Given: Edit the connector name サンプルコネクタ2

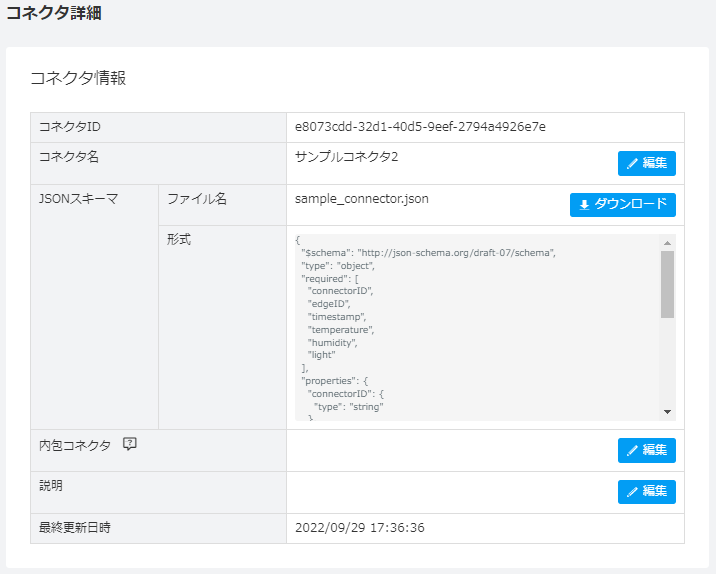Looking at the screenshot, I should coord(647,163).
